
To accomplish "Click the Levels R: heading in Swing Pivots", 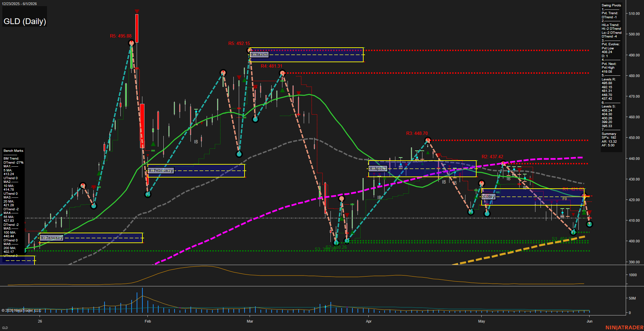I will tap(608, 79).
